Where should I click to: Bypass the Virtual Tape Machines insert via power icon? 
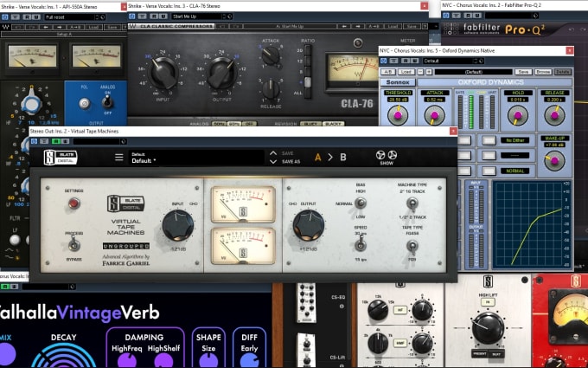(34, 141)
